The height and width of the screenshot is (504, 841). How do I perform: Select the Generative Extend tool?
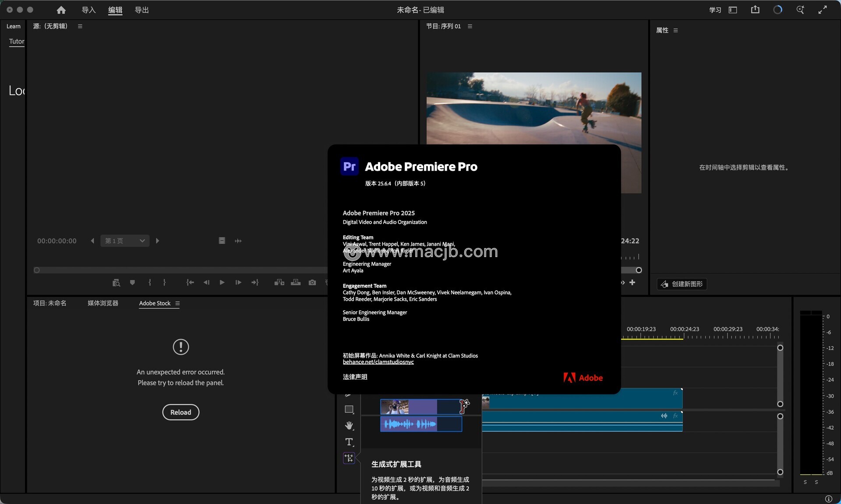coord(349,458)
